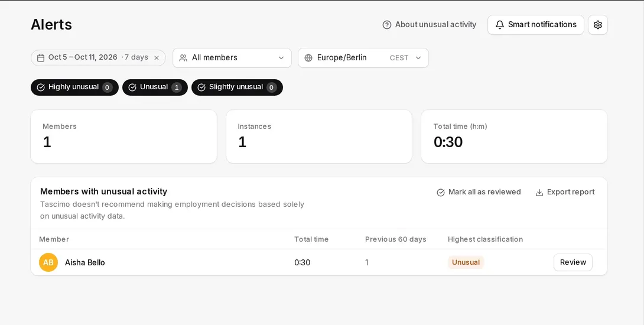Screen dimensions: 644x325
Task: Click the question mark help icon
Action: click(x=386, y=25)
